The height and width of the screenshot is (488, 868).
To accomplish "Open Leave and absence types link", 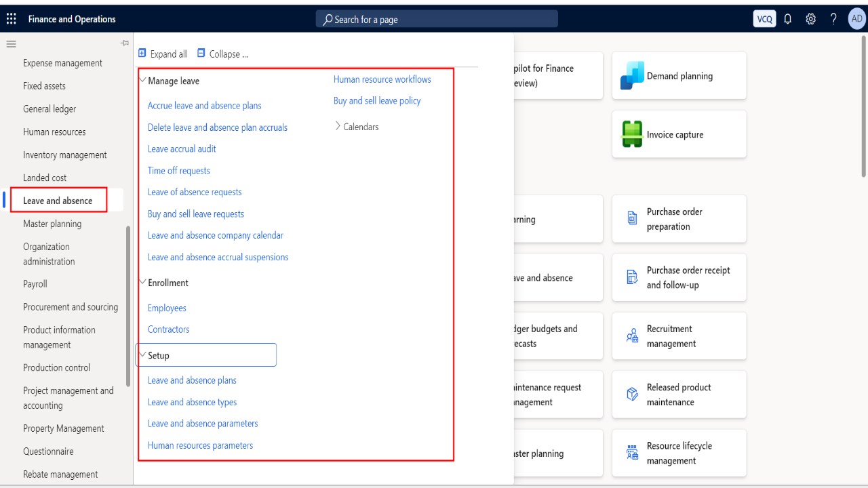I will [x=193, y=403].
